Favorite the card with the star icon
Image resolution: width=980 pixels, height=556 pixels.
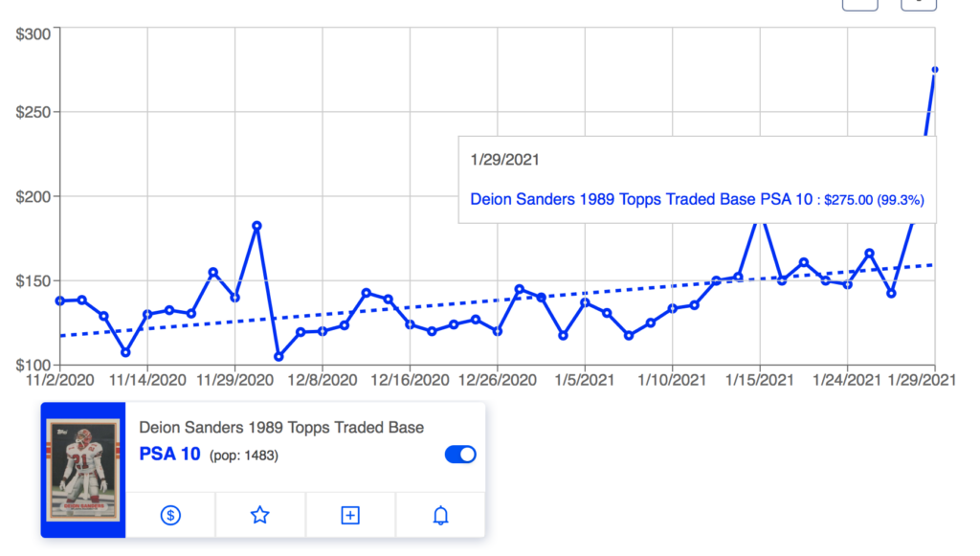click(260, 516)
